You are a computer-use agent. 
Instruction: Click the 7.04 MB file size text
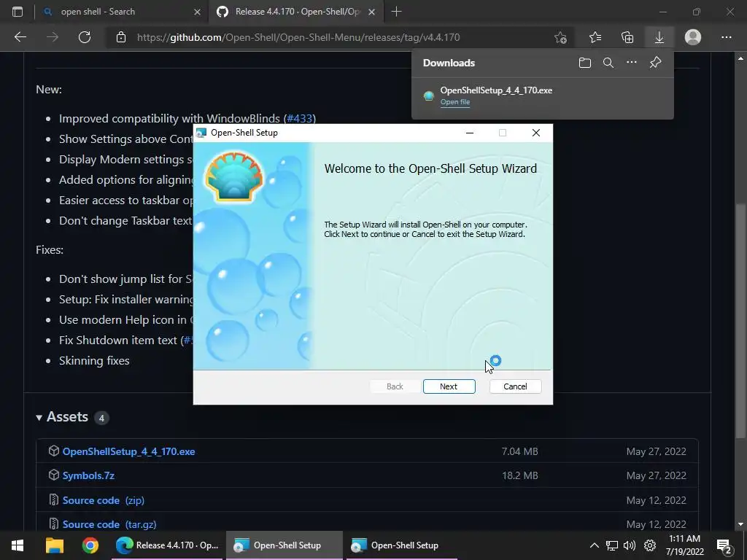click(x=519, y=451)
